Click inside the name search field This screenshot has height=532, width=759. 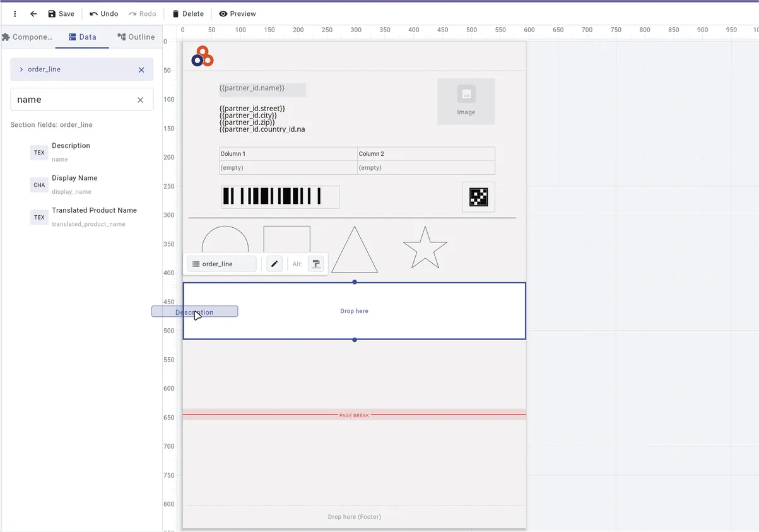click(76, 99)
